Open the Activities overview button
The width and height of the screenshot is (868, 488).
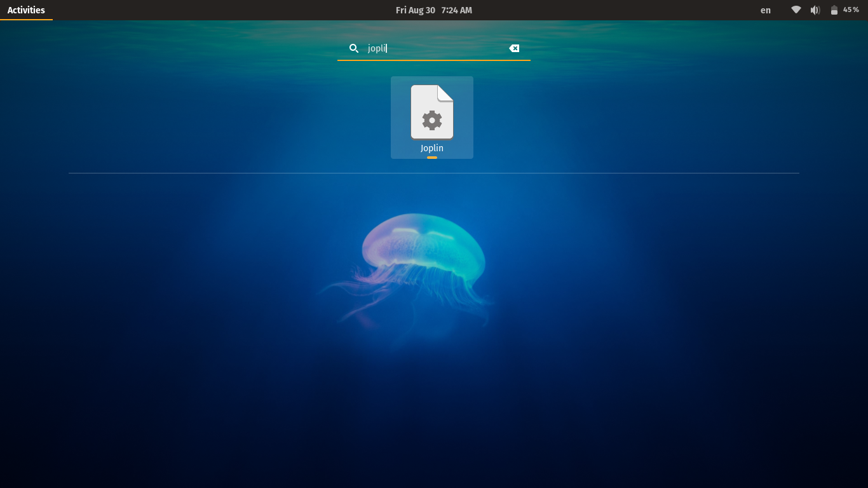(x=26, y=10)
